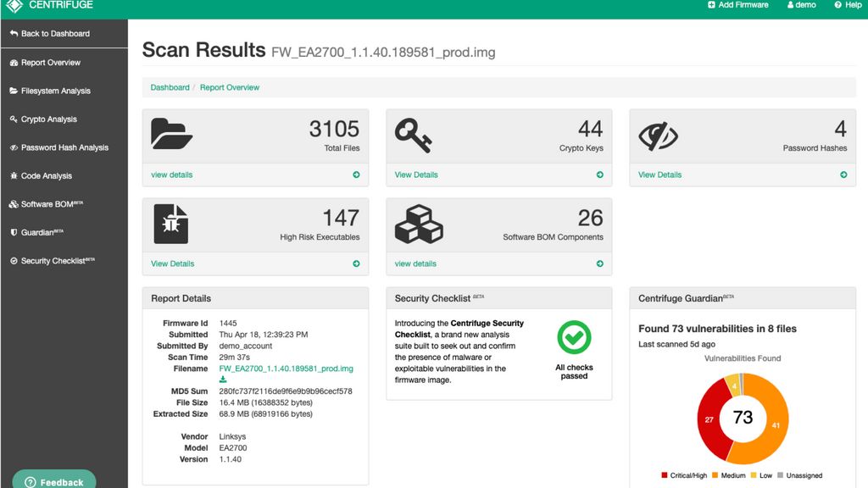
Task: Click the Low legend color swatch
Action: (754, 475)
